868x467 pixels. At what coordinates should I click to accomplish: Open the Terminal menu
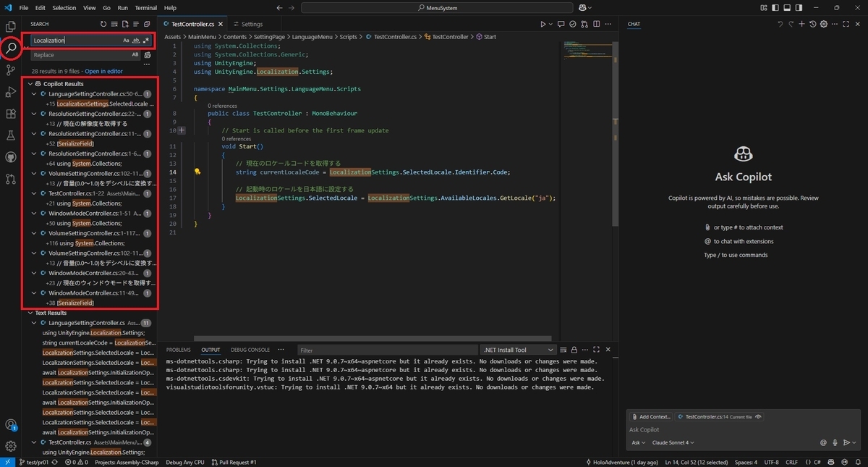click(147, 7)
